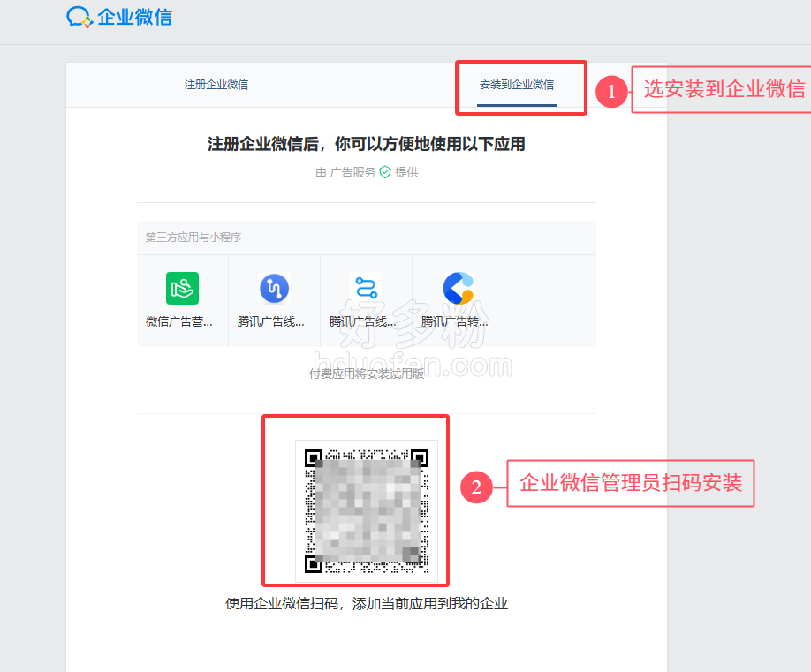Select the blue circular 腾讯广告线 app icon
811x672 pixels.
coord(274,288)
